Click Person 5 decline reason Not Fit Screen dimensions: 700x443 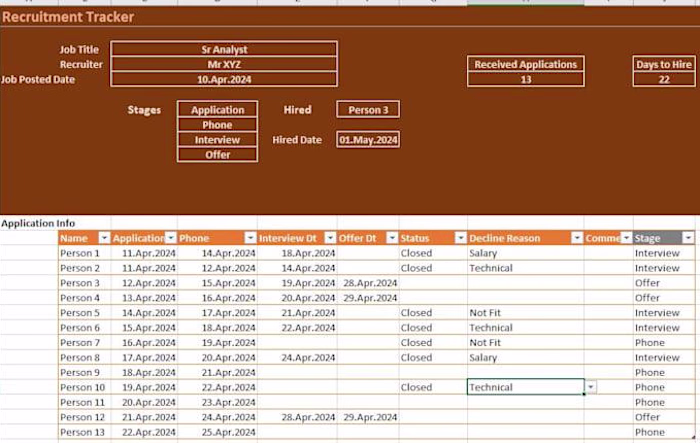[x=525, y=313]
